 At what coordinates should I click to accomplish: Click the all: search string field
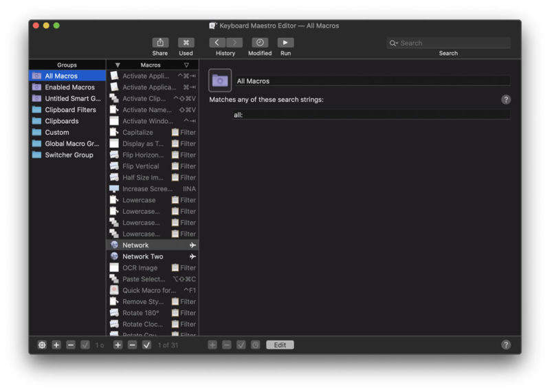[371, 115]
